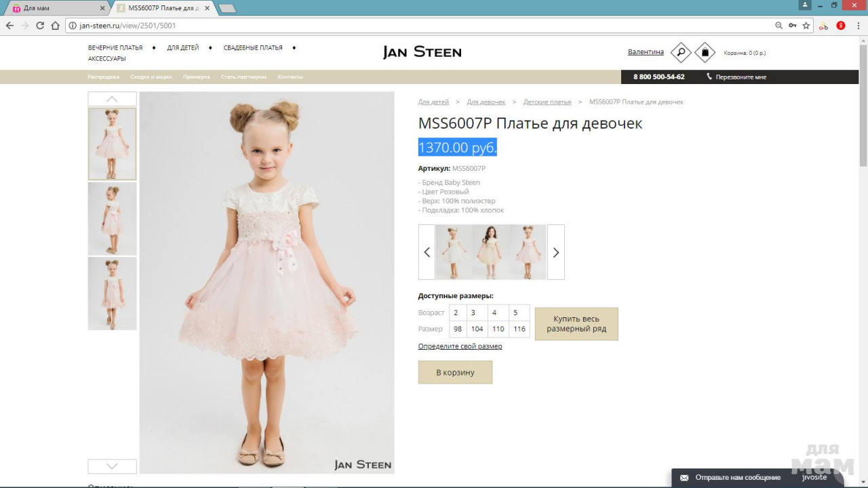This screenshot has height=488, width=868.
Task: Open the ВЕЧЕРНИЕ ПЛАТЬЯ menu
Action: [x=115, y=48]
